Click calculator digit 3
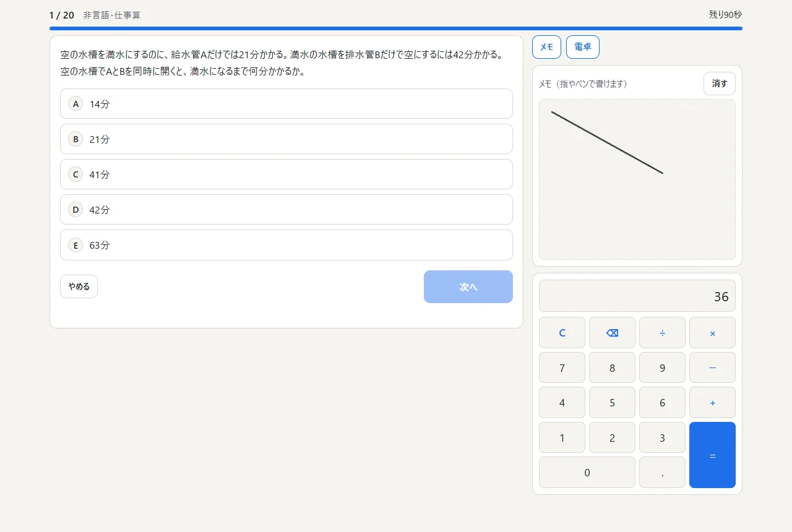Viewport: 792px width, 532px height. tap(662, 437)
